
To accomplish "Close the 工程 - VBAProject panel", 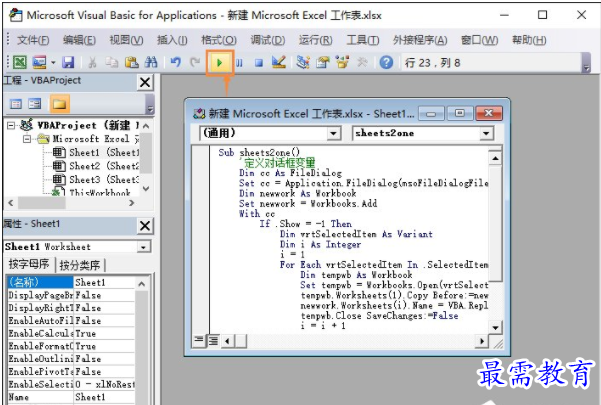I will click(x=145, y=82).
